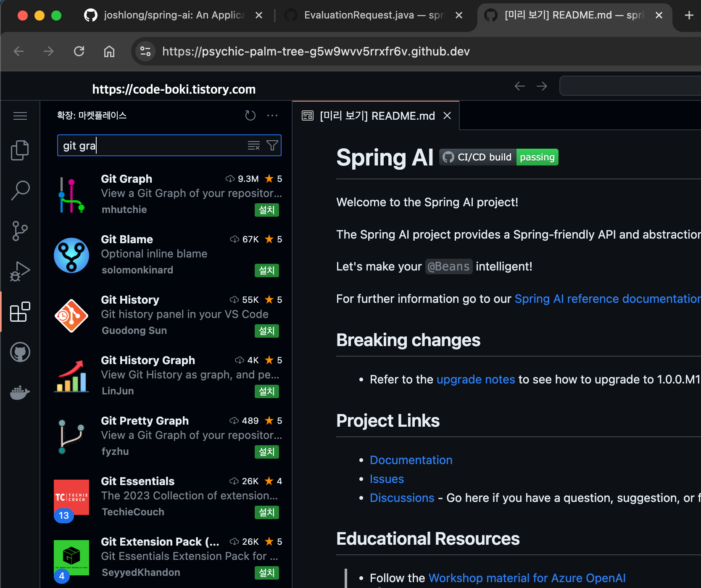Open the Issues project link
701x588 pixels.
click(387, 479)
